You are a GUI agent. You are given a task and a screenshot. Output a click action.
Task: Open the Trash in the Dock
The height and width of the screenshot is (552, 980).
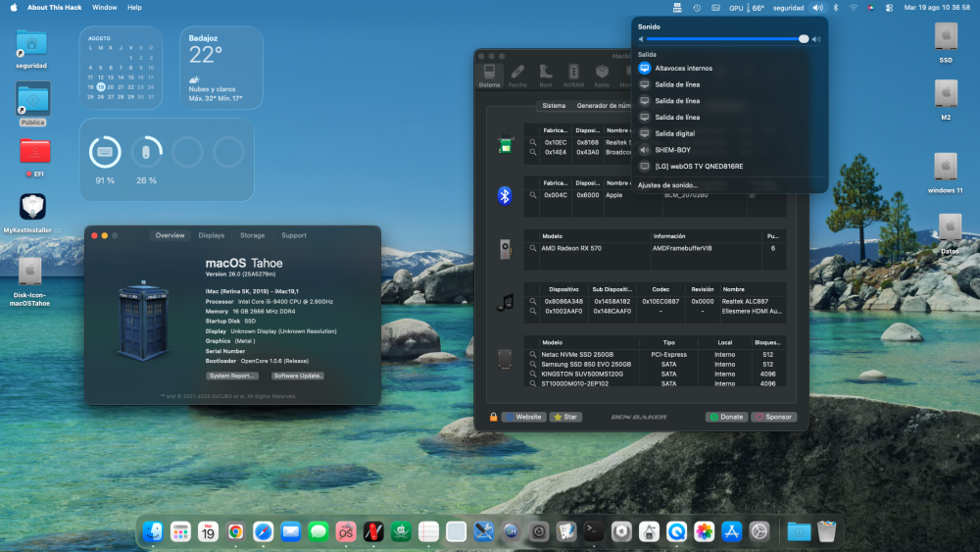click(826, 531)
